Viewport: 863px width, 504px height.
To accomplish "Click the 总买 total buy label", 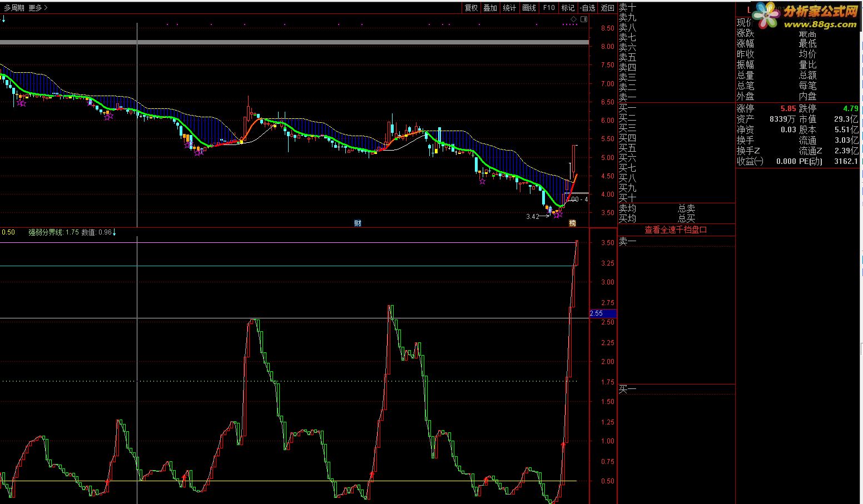I will coord(687,218).
